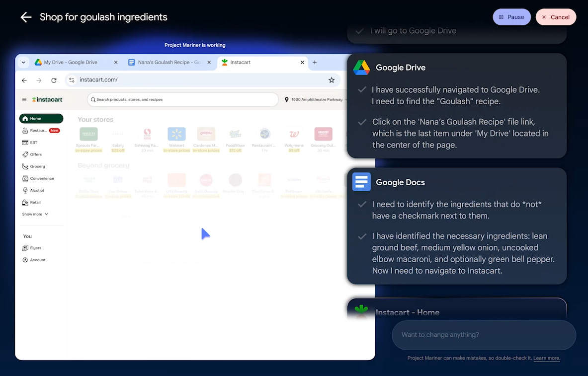View site information icon in address bar
The height and width of the screenshot is (376, 588).
pyautogui.click(x=72, y=80)
